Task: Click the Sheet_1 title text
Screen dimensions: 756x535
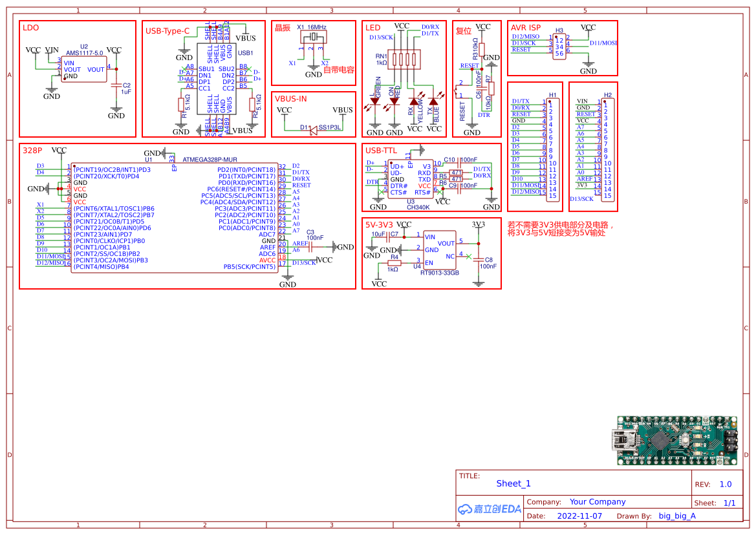Action: coord(513,483)
